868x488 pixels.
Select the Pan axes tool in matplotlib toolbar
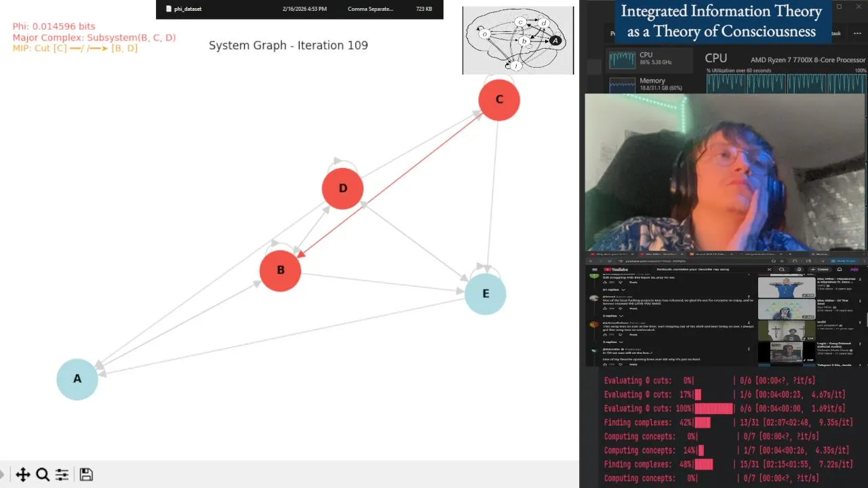(22, 474)
